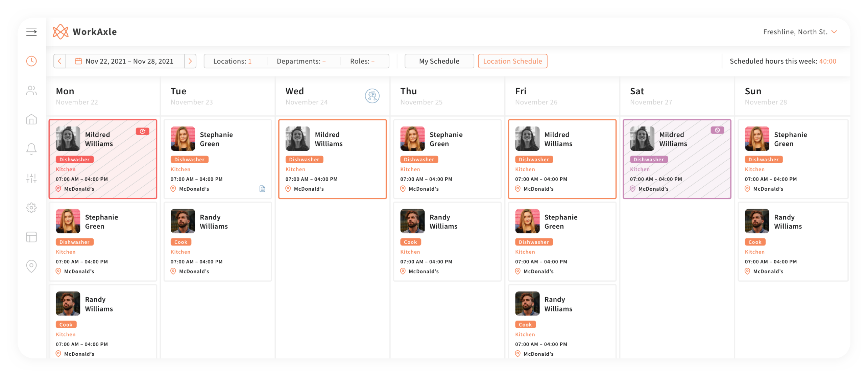The width and height of the screenshot is (868, 376).
Task: Click location pin on Wednesday Mildred shift
Action: [x=288, y=189]
